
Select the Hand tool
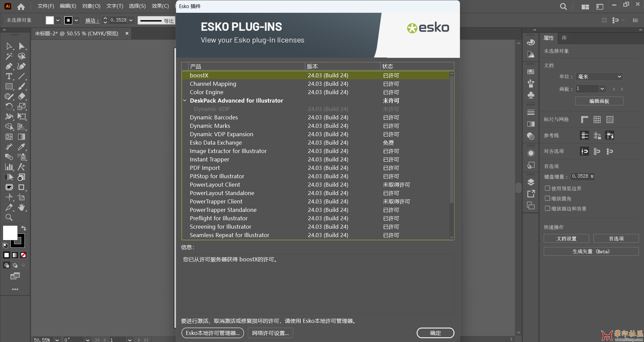click(22, 207)
